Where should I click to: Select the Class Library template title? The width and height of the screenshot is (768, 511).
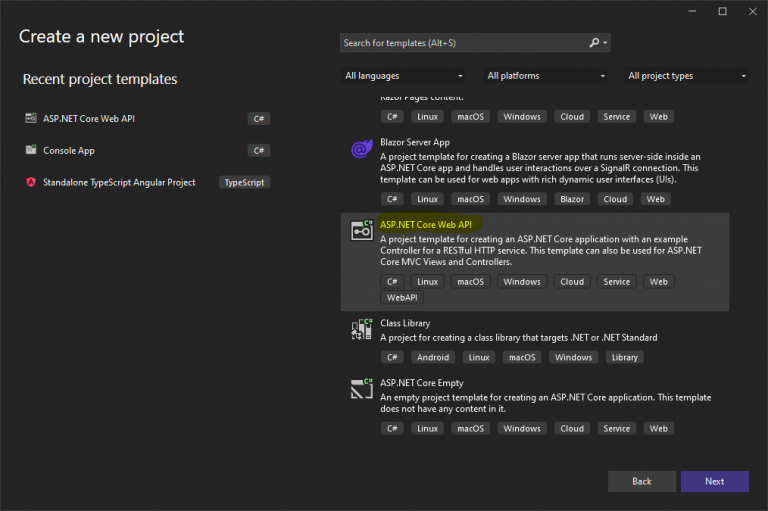point(405,324)
